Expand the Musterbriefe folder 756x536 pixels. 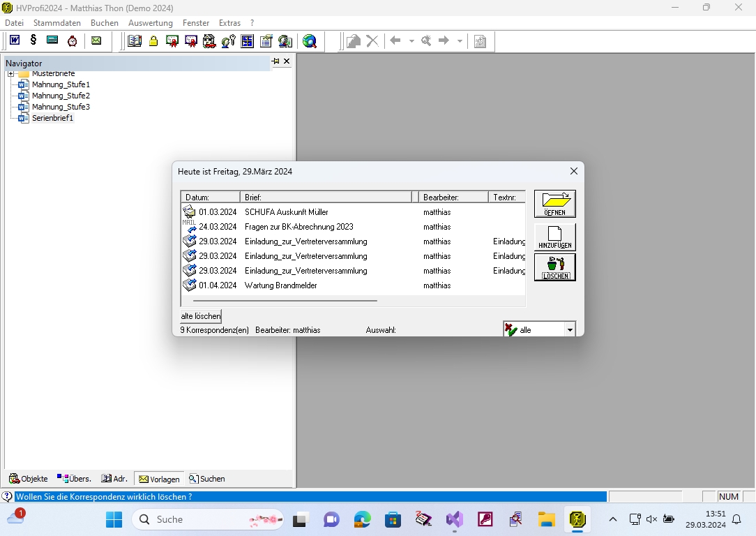10,74
